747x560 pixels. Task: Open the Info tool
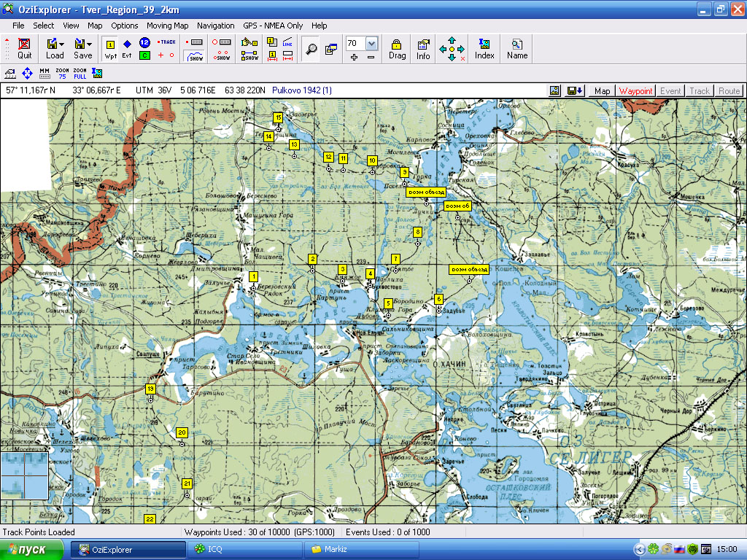(423, 48)
